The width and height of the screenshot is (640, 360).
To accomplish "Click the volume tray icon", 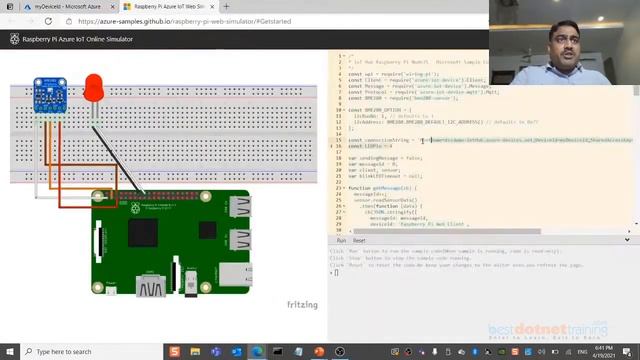I will click(x=542, y=351).
